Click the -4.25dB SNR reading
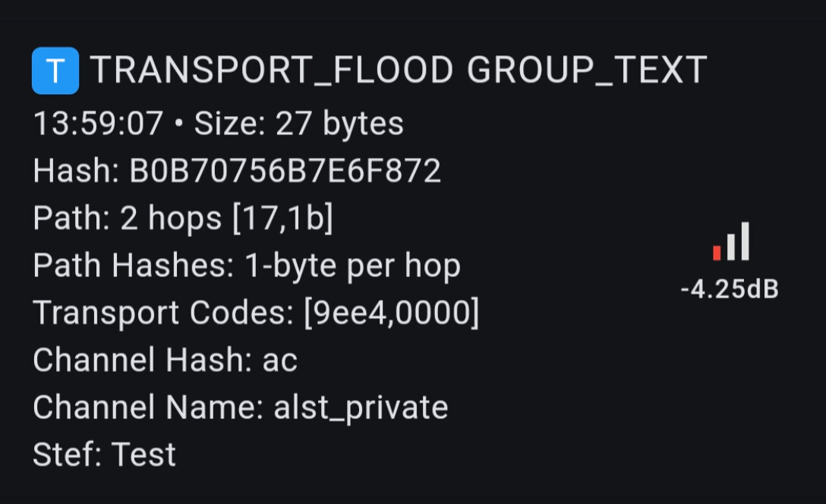 (x=730, y=289)
